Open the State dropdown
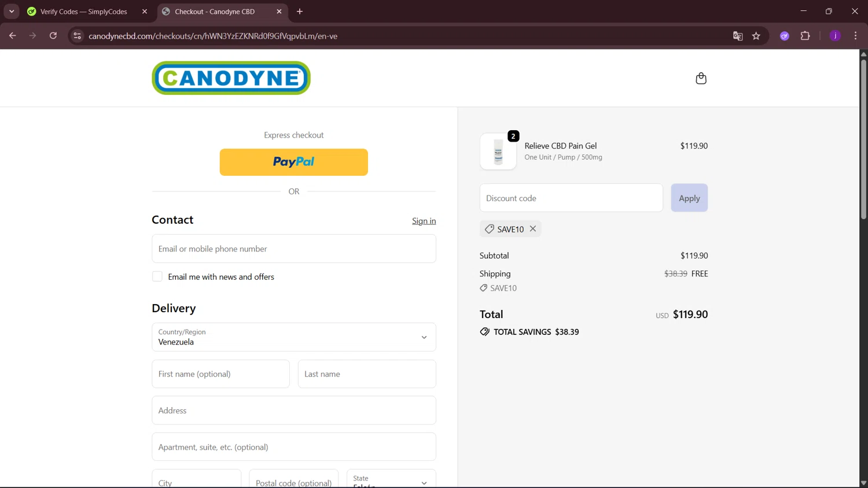Screen dimensions: 868x488 [391, 478]
